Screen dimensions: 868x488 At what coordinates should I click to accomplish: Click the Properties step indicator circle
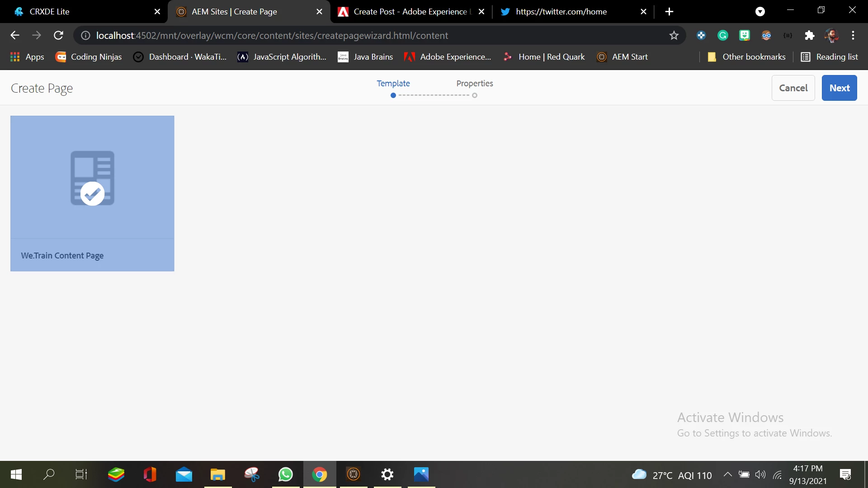[x=475, y=95]
